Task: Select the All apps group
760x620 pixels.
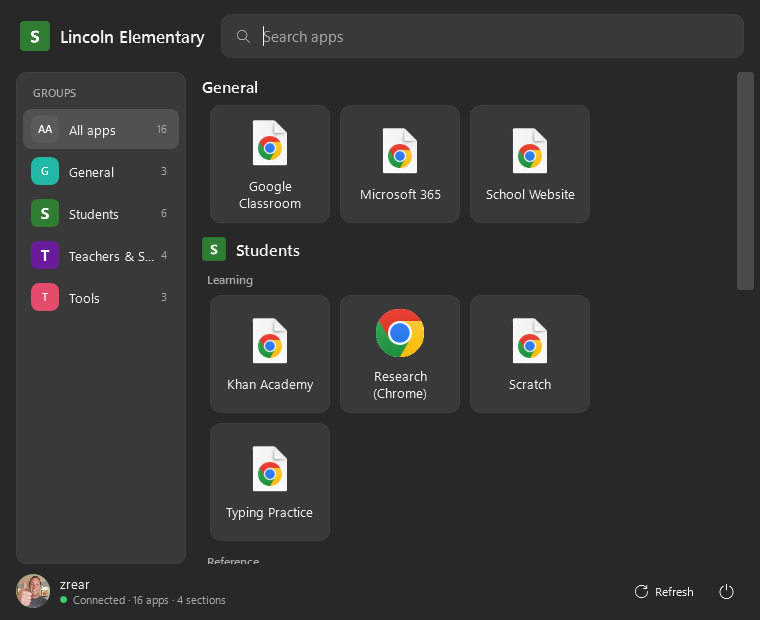Action: pos(101,129)
